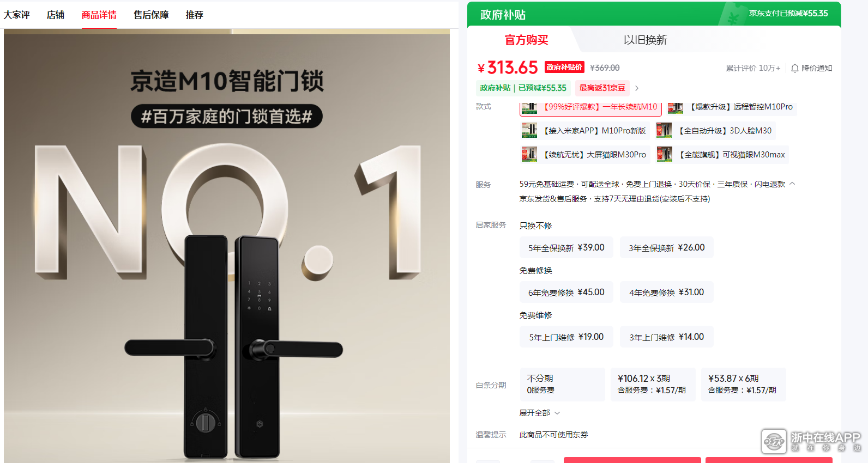The image size is (868, 463).
Task: Select 6年免费修换 ¥45.00 option
Action: point(566,293)
